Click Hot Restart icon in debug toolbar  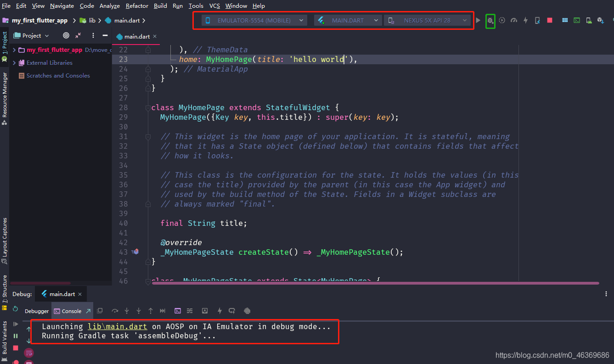[232, 311]
